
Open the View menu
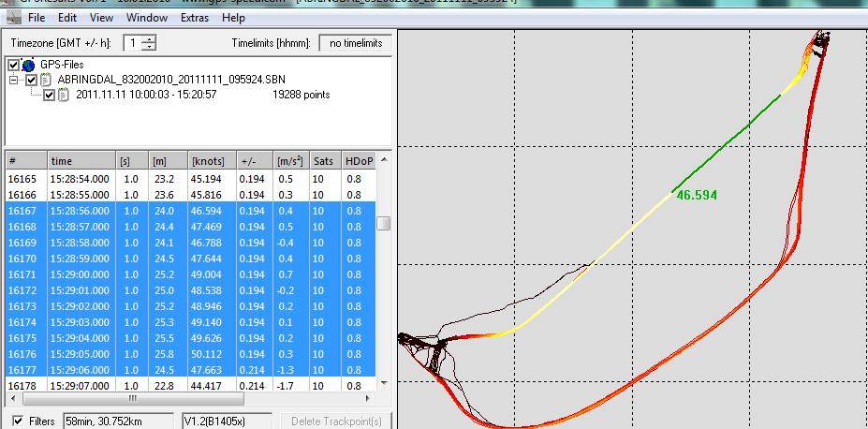[x=101, y=18]
